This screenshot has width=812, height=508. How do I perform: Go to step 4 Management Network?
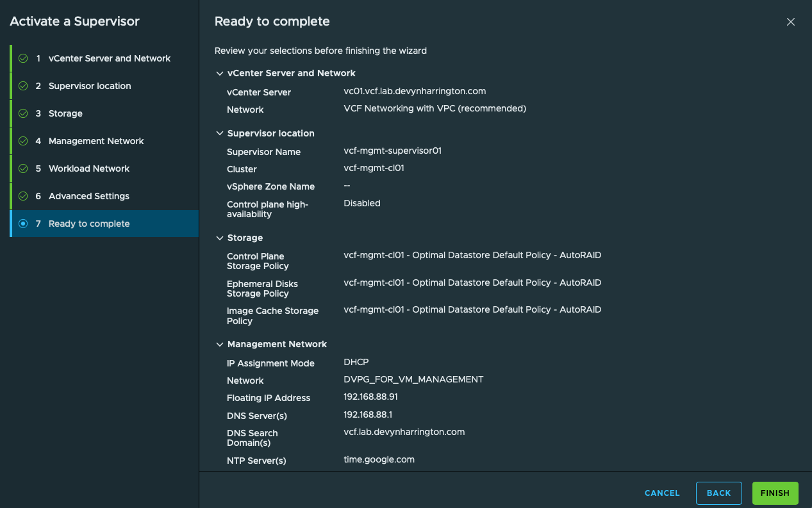coord(104,141)
